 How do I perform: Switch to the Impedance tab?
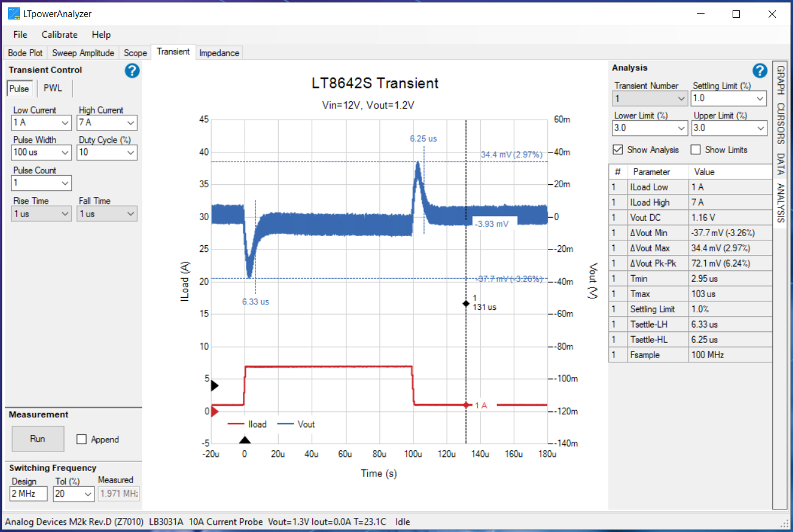(219, 53)
